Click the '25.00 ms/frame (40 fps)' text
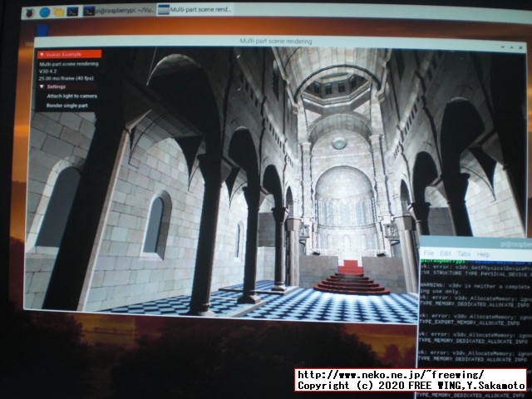The image size is (532, 399). click(66, 78)
